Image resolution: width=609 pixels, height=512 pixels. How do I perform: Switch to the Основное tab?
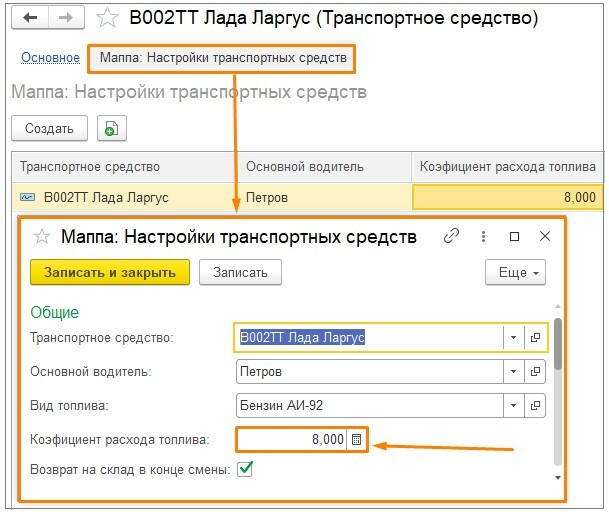point(50,57)
